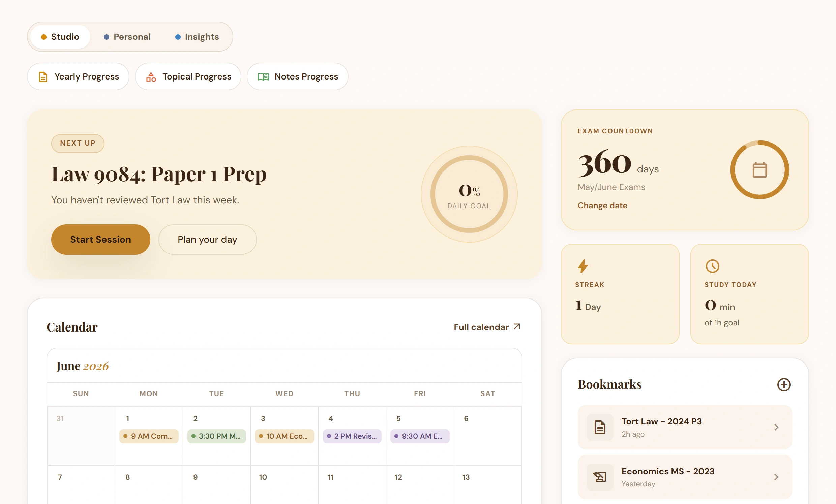Screen dimensions: 836x504
Task: Open the 3:30 PM M... event on June 2
Action: [216, 436]
